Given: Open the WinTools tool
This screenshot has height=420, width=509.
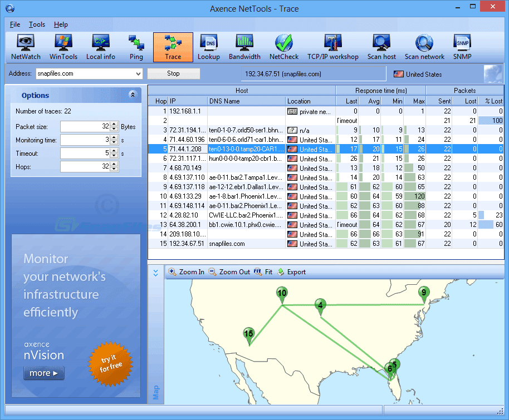Looking at the screenshot, I should click(x=63, y=47).
